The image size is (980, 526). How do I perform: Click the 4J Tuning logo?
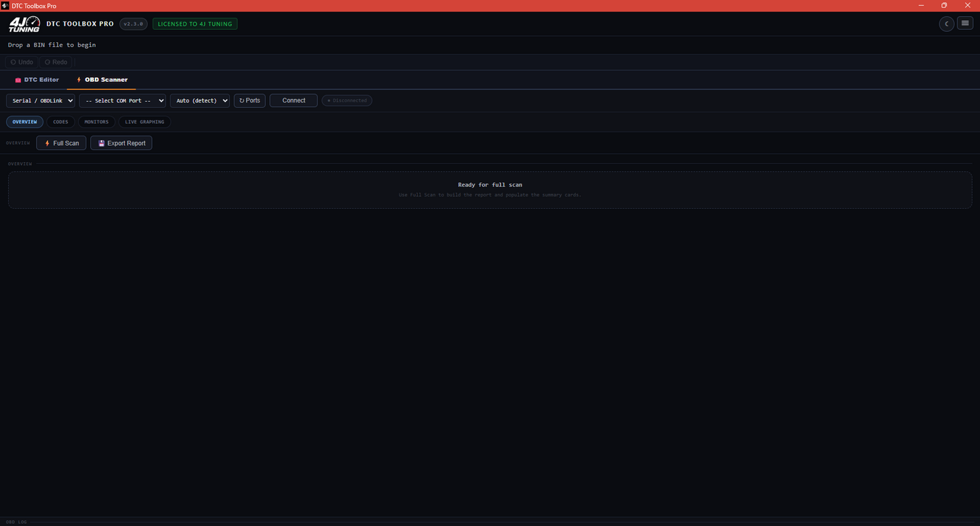[x=24, y=24]
